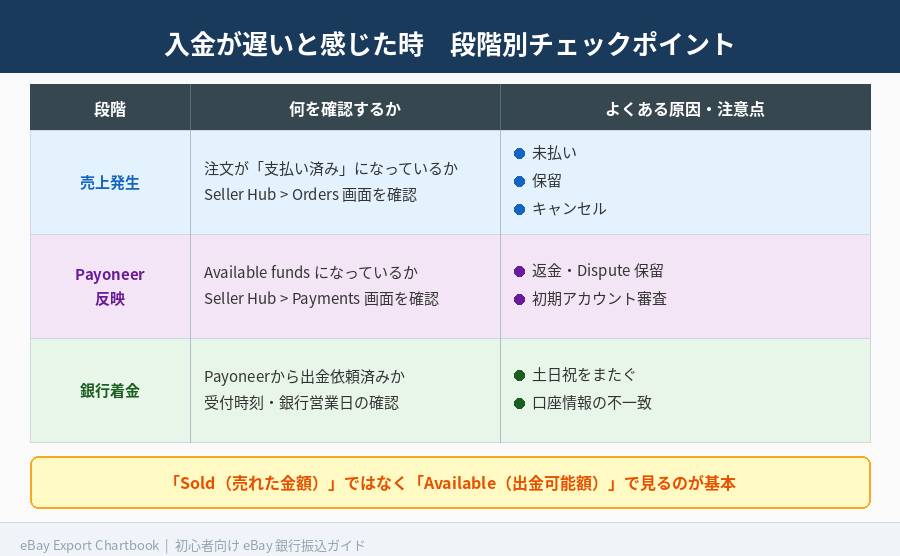Click the 受付時刻・銀行営業日の確認 line
Screen dimensions: 900x556
[301, 403]
